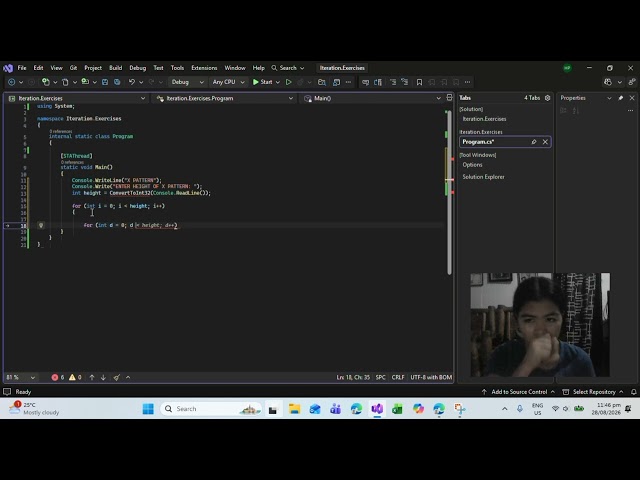Click the SPC indentation indicator
Image resolution: width=640 pixels, height=480 pixels.
[x=380, y=377]
